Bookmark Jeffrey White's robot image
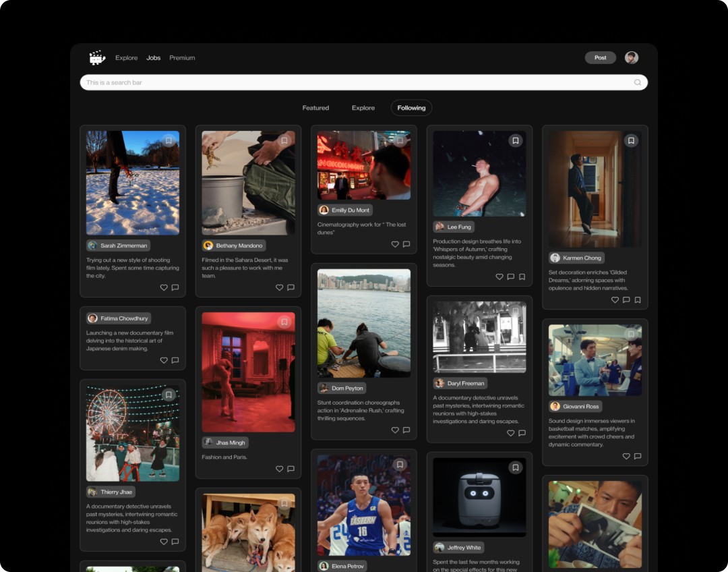The height and width of the screenshot is (572, 728). click(516, 467)
